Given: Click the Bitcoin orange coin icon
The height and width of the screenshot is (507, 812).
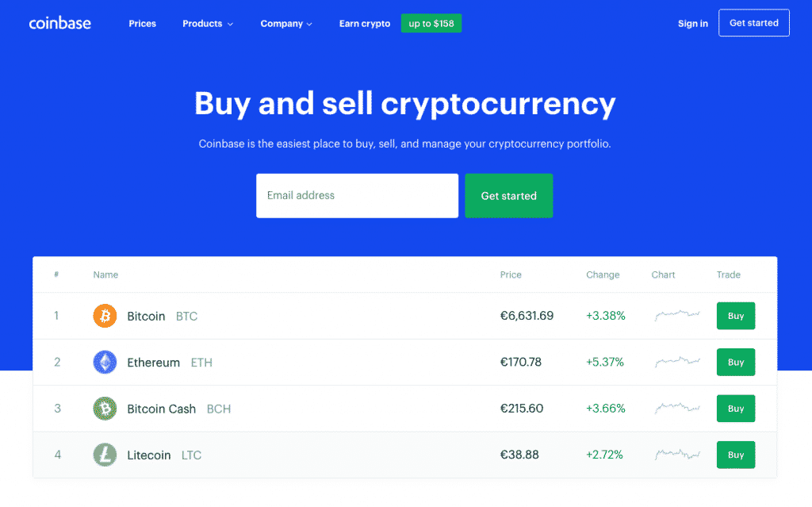Looking at the screenshot, I should point(105,316).
